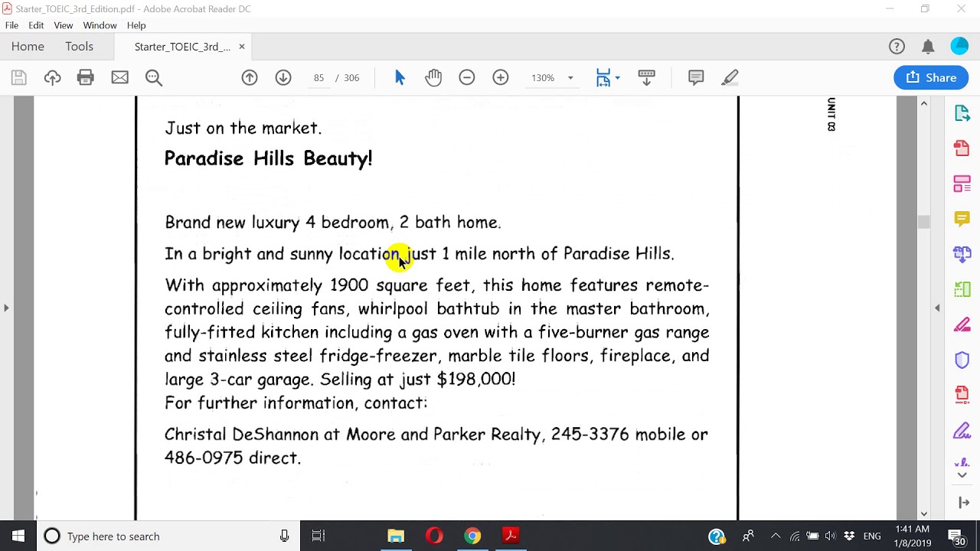The height and width of the screenshot is (551, 980).
Task: Click the vertical scrollbar thumb
Action: 923,222
